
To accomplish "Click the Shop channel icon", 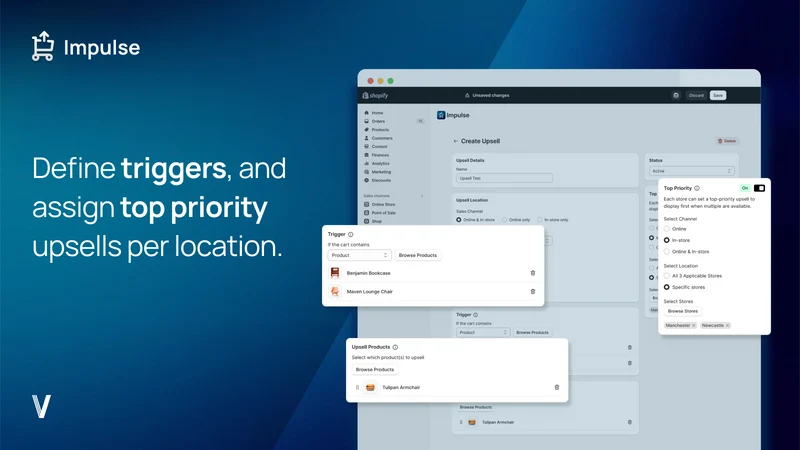I will pos(366,221).
